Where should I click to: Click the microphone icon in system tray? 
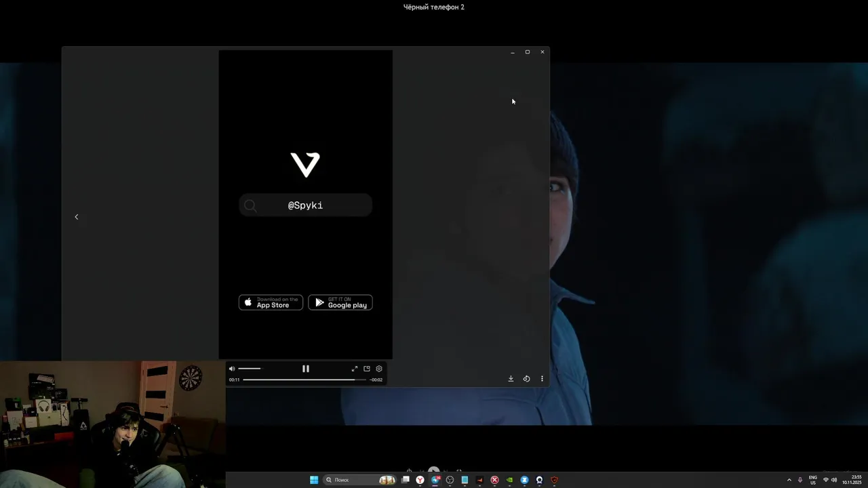(x=800, y=480)
